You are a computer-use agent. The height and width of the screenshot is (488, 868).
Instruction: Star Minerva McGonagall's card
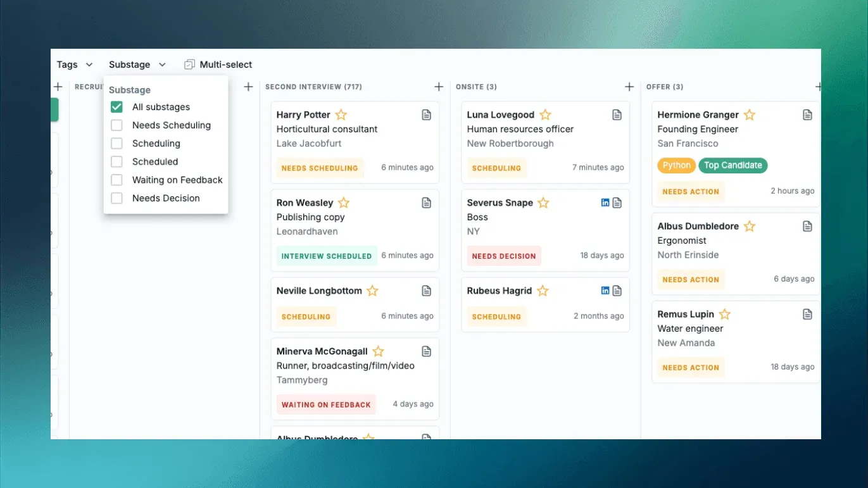click(378, 351)
